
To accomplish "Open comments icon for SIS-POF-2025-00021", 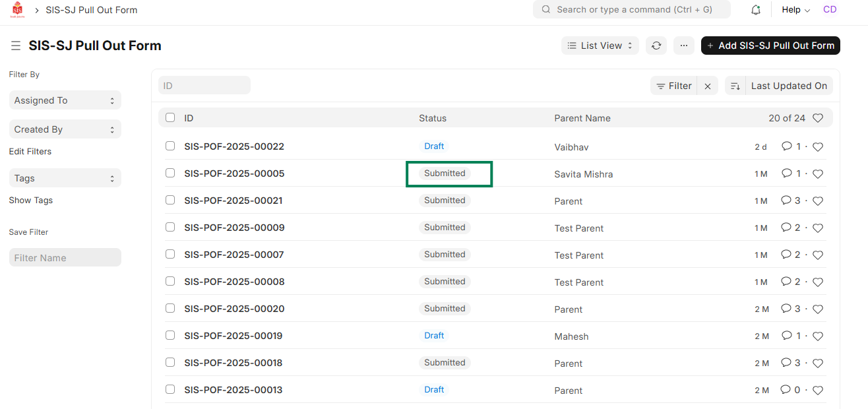I will pyautogui.click(x=786, y=201).
